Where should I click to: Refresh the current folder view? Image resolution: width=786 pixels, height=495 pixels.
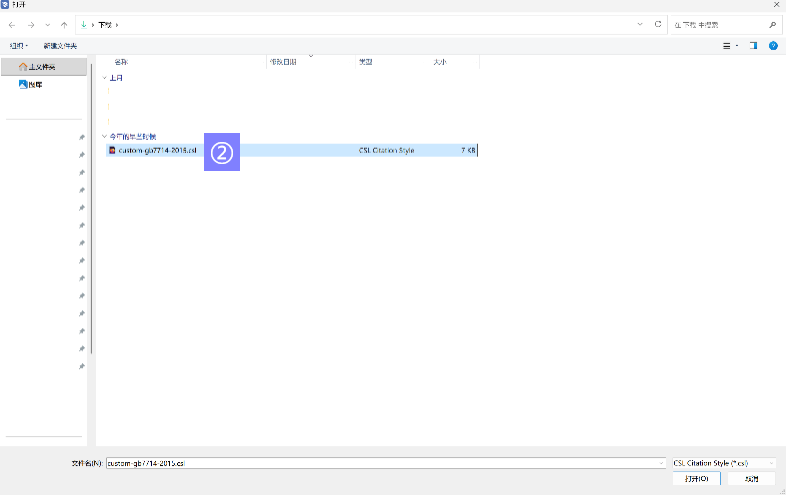657,23
